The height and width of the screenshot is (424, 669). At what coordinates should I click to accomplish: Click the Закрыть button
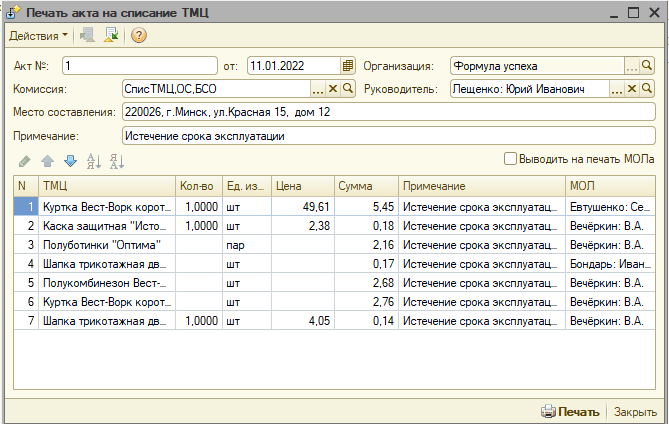(635, 411)
